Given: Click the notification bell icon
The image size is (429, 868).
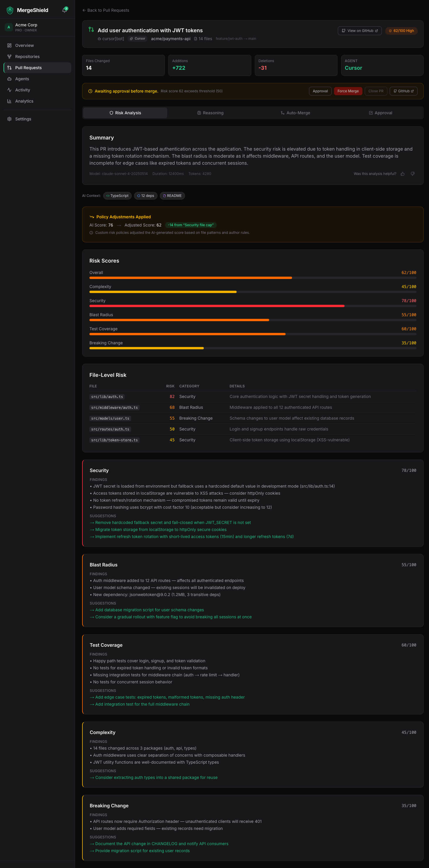Looking at the screenshot, I should tap(65, 10).
